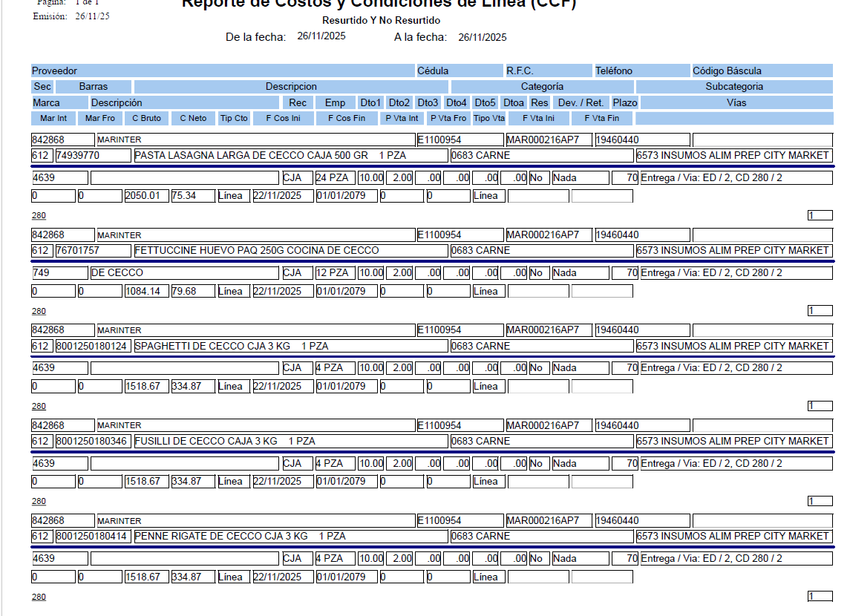Open the 280 link under the fettuccine record
The image size is (850, 616).
[39, 311]
